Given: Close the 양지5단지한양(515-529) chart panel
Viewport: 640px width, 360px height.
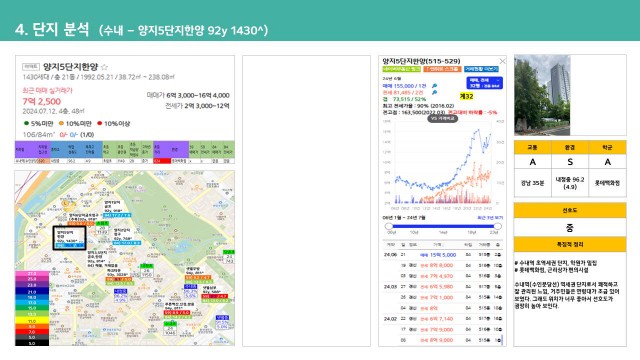Looking at the screenshot, I should (x=502, y=61).
